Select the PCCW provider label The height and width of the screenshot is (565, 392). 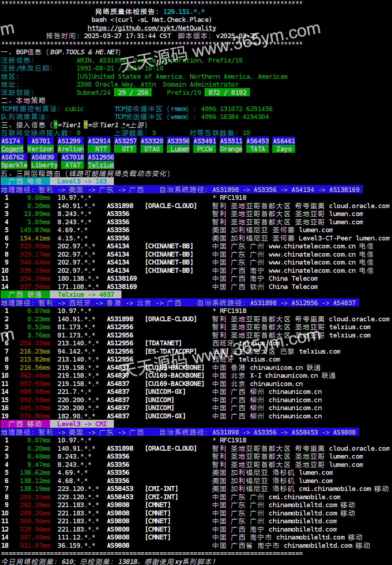click(205, 149)
